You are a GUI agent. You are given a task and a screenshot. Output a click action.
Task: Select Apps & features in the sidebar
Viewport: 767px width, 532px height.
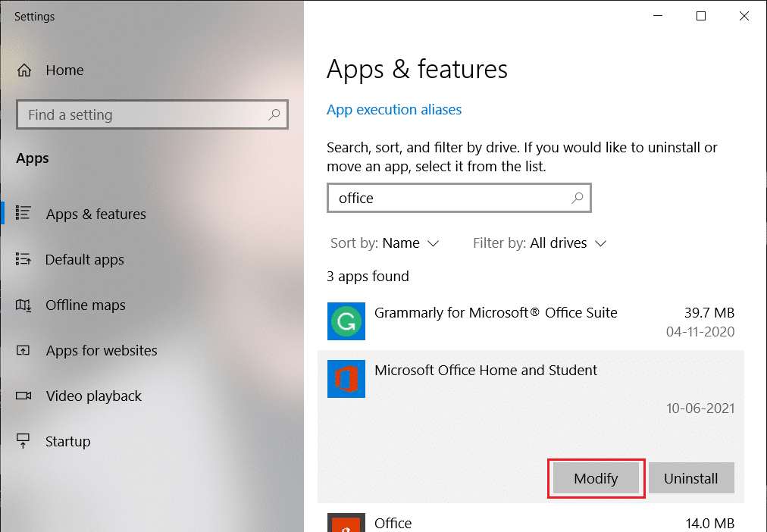point(95,214)
